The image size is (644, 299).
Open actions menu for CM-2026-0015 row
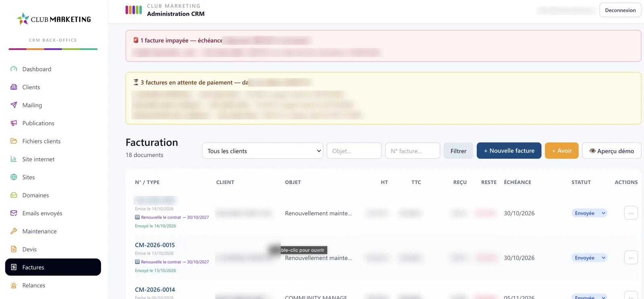click(631, 258)
